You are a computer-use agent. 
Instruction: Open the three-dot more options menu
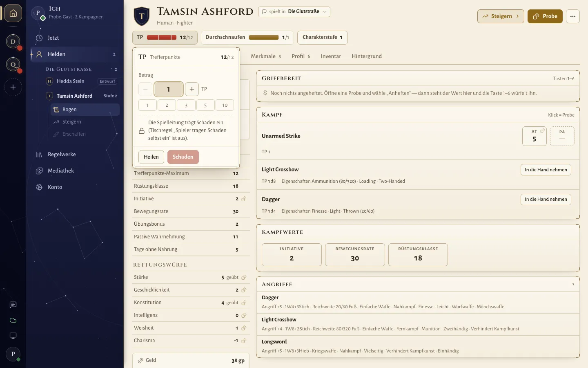click(573, 16)
